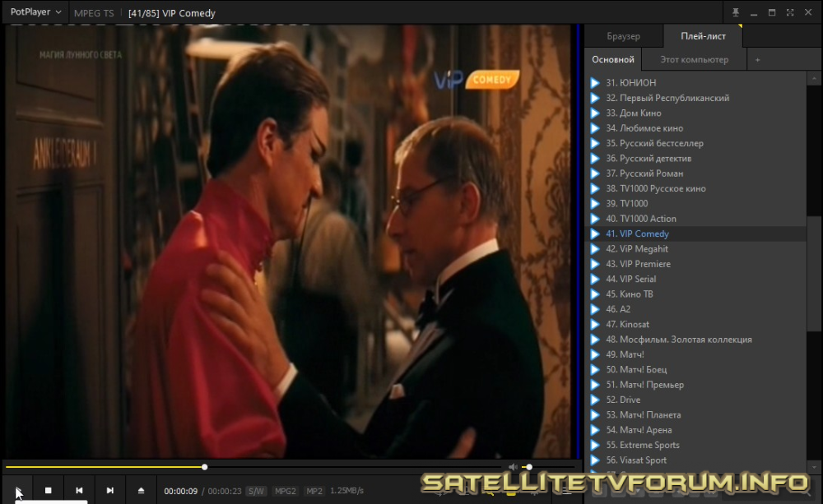Click the play icon beside 49. Матч!
The height and width of the screenshot is (504, 823).
pos(595,354)
